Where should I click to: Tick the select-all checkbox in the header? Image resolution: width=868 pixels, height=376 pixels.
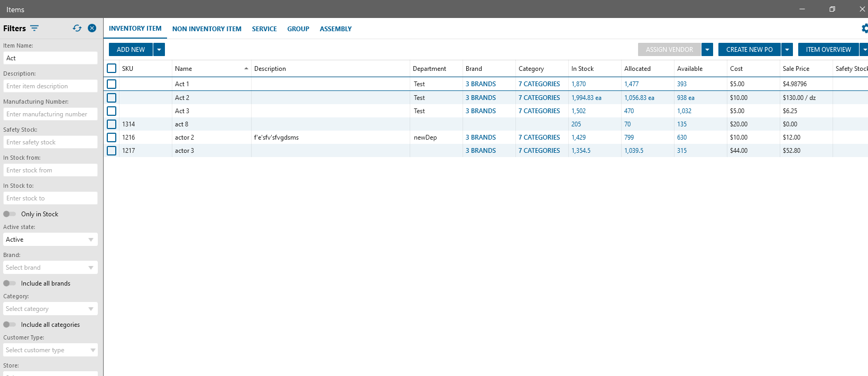[x=112, y=68]
